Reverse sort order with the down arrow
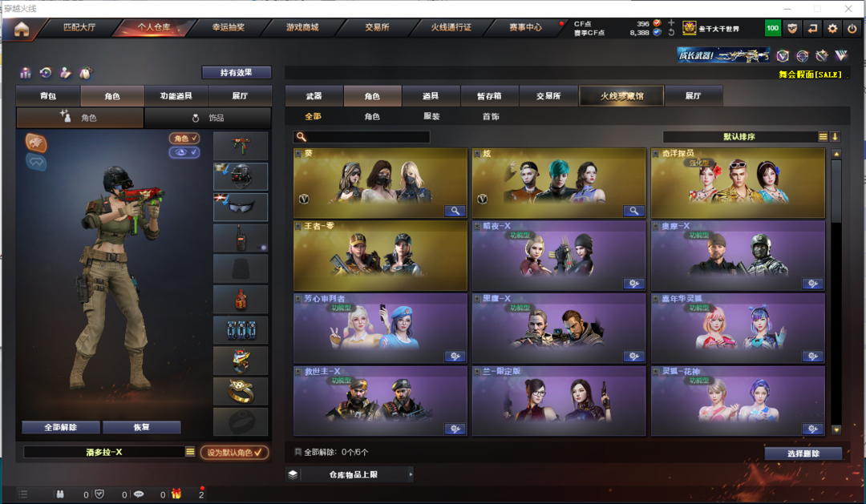This screenshot has height=504, width=866. pyautogui.click(x=835, y=137)
